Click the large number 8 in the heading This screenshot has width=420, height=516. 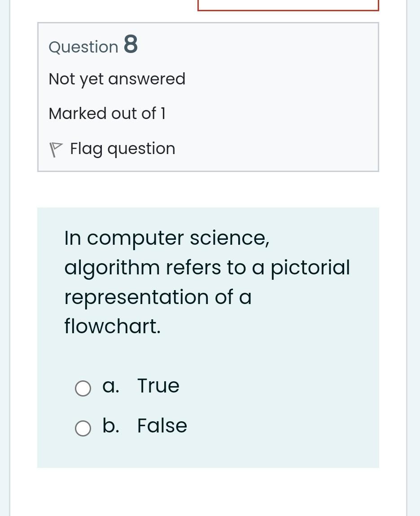[x=131, y=44]
